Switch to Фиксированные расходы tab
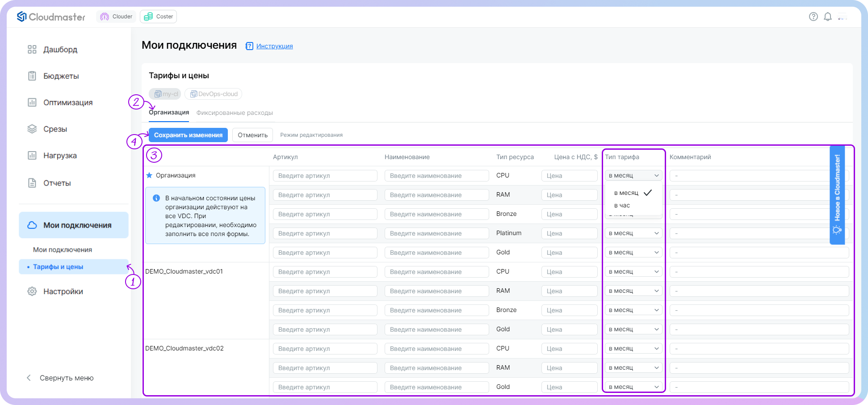 (x=235, y=113)
